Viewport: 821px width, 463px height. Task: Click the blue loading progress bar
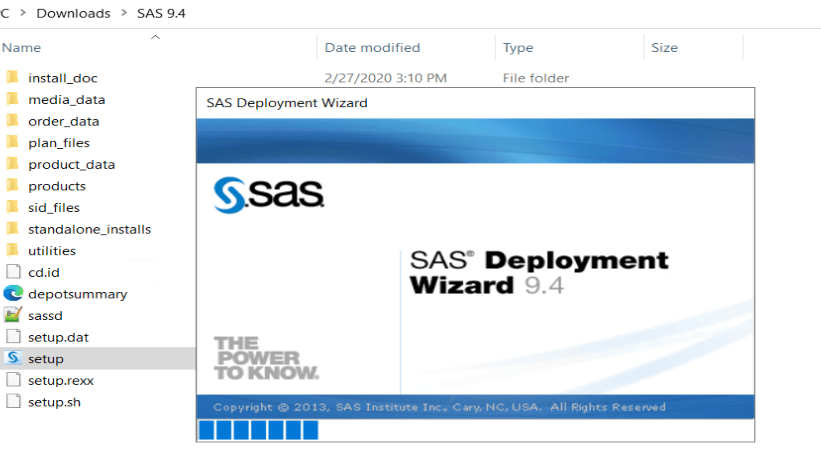pos(259,430)
